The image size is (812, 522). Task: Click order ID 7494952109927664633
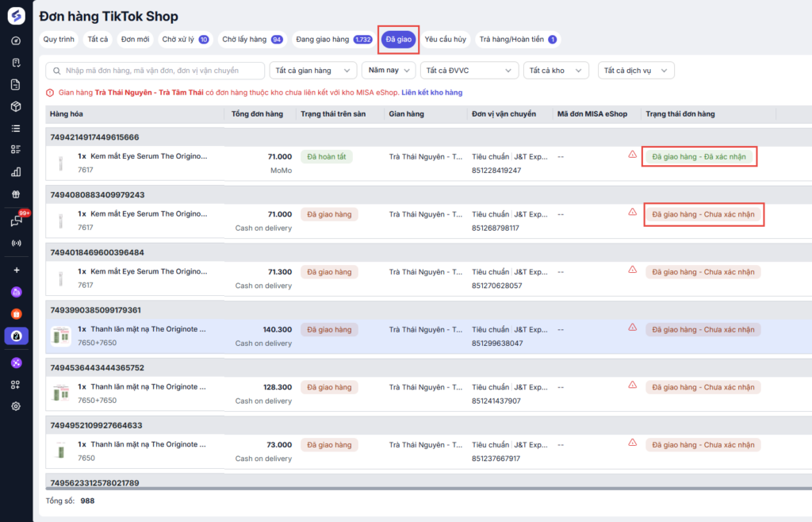[96, 425]
